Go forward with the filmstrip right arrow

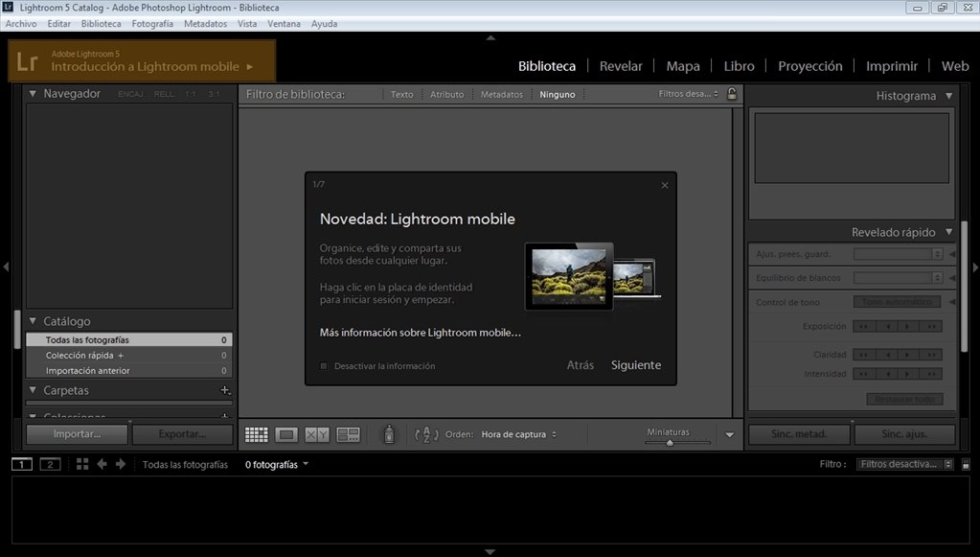point(121,464)
